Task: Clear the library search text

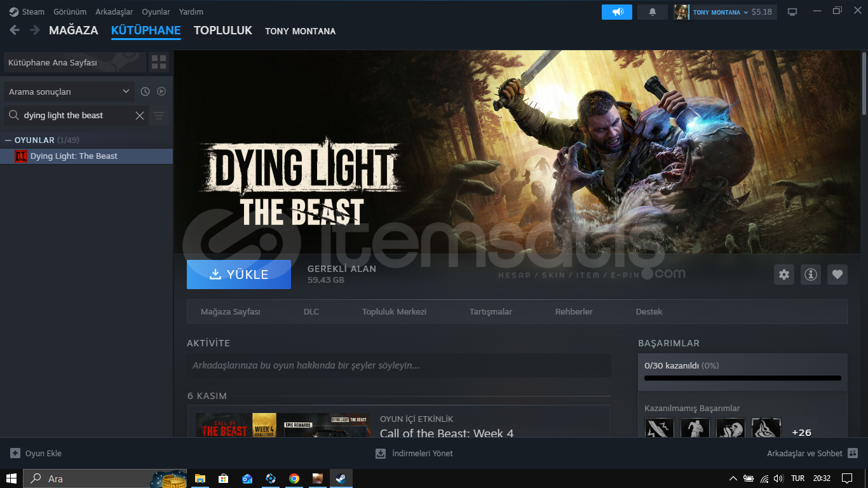Action: [140, 116]
